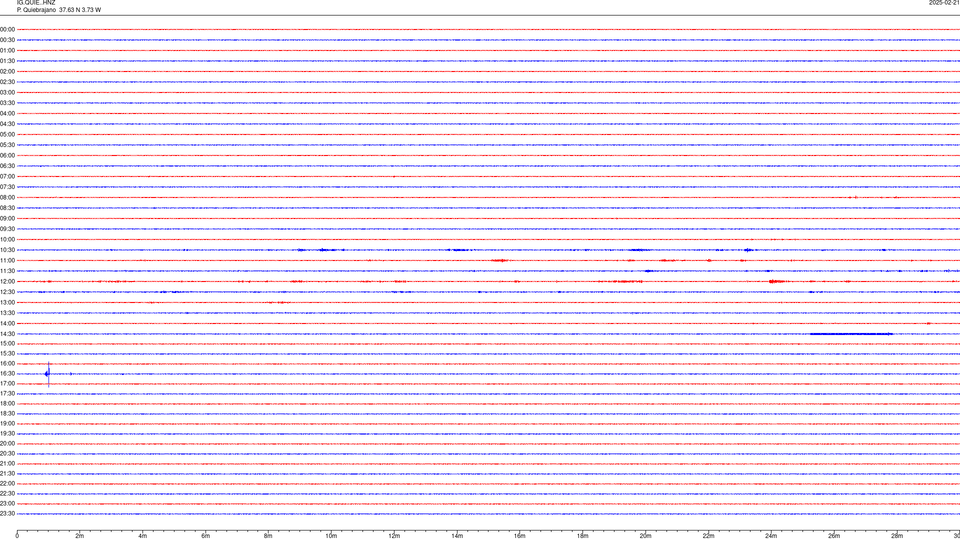The height and width of the screenshot is (540, 960).
Task: Select the 10:00 time label
Action: pos(7,240)
